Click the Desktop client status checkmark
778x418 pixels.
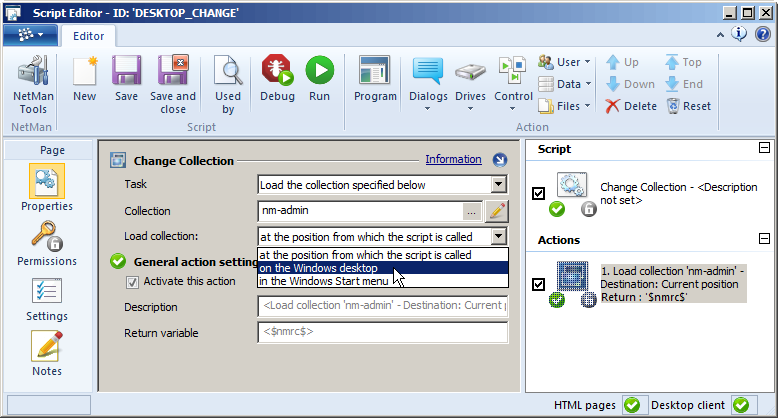[741, 405]
